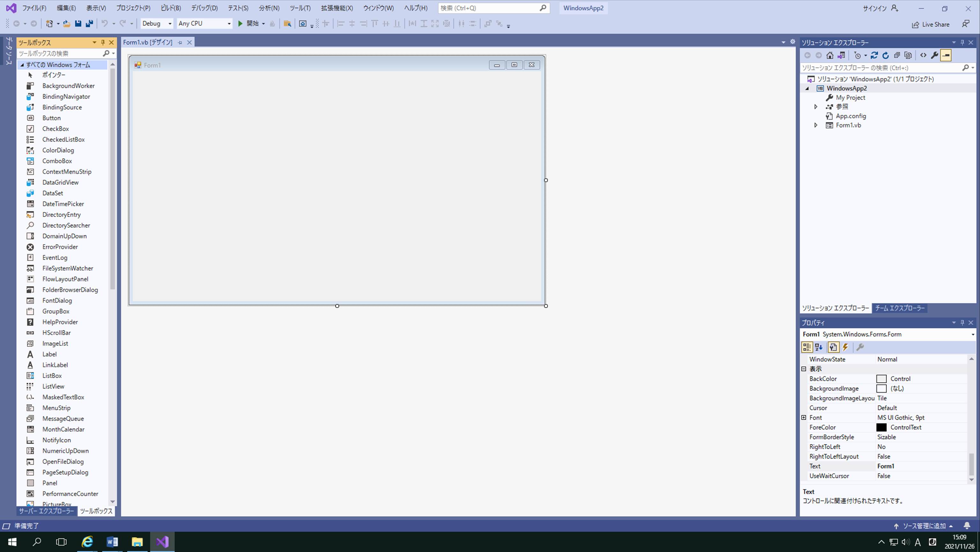Viewport: 980px width, 552px height.
Task: Switch to the チーム エクスプローラー tab
Action: (899, 308)
